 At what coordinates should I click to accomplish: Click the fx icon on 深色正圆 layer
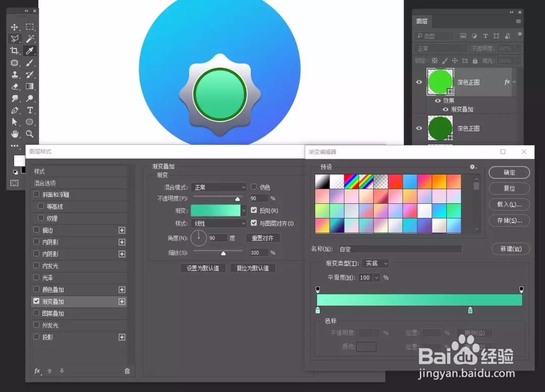(x=507, y=82)
